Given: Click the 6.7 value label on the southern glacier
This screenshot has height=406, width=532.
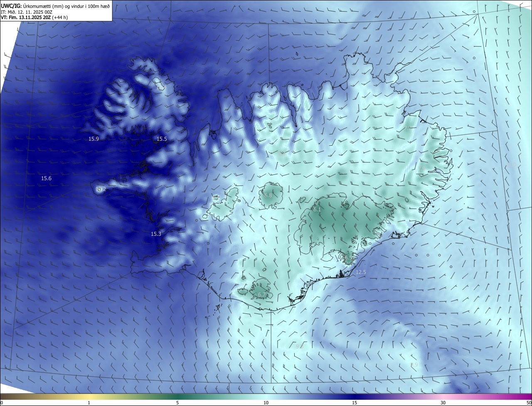Looking at the screenshot, I should [x=261, y=295].
